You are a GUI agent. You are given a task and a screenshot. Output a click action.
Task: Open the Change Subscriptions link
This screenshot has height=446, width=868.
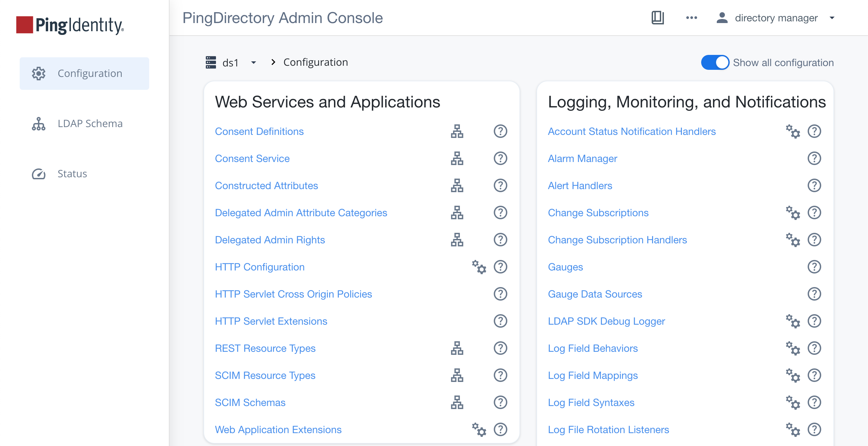[x=598, y=213]
